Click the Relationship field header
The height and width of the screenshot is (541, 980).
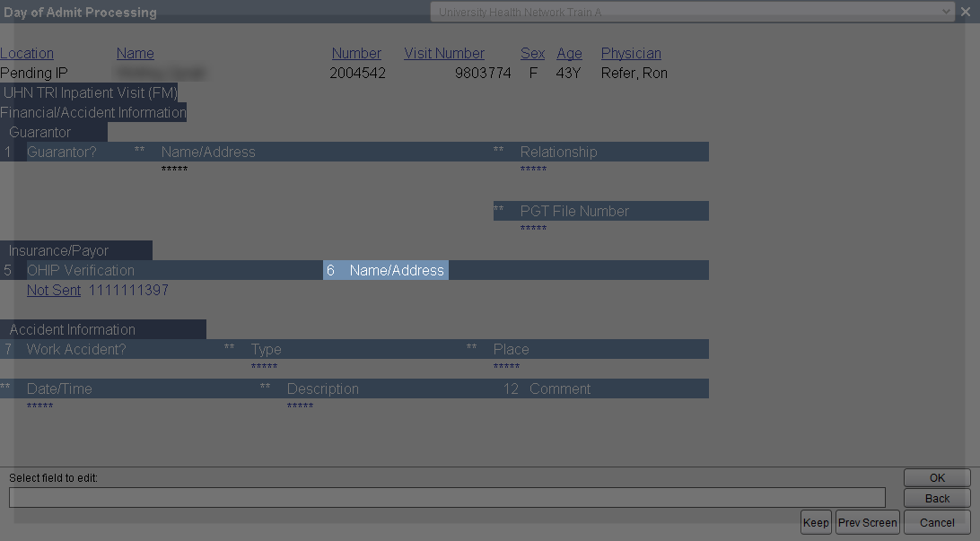coord(559,152)
